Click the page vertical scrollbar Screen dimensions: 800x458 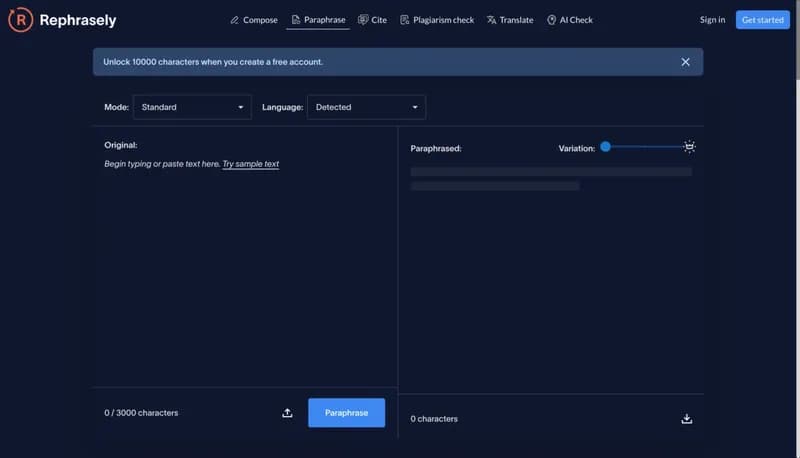click(x=797, y=41)
